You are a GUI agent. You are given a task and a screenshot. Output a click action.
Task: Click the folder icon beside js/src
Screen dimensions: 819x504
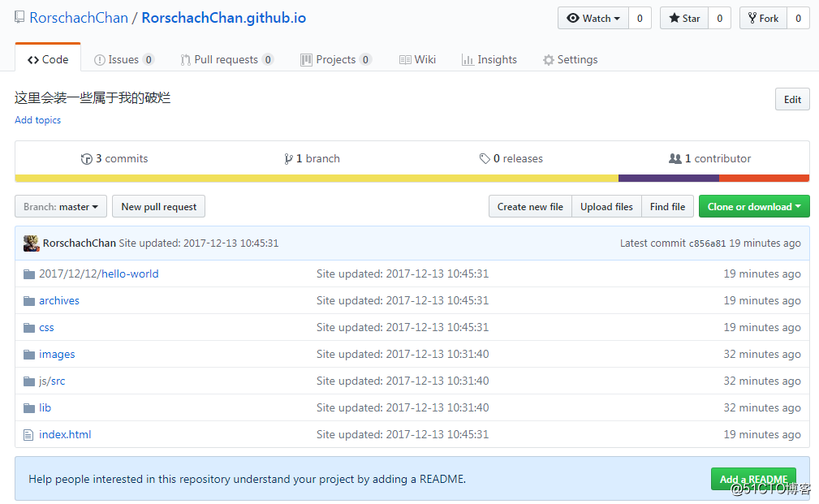point(29,381)
